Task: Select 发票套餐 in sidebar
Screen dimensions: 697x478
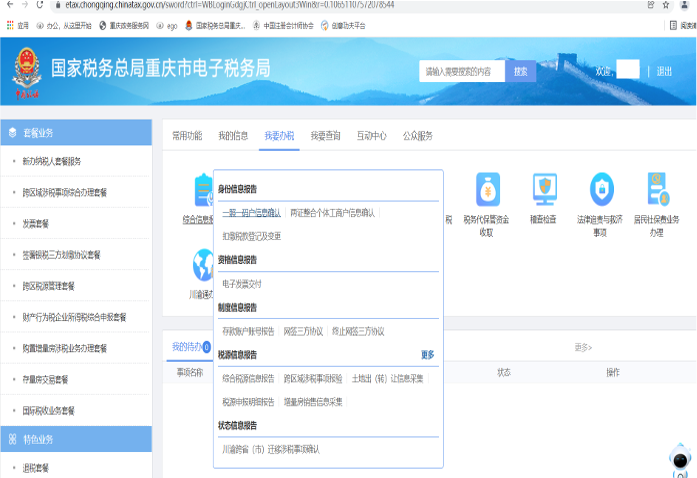Action: (x=36, y=224)
